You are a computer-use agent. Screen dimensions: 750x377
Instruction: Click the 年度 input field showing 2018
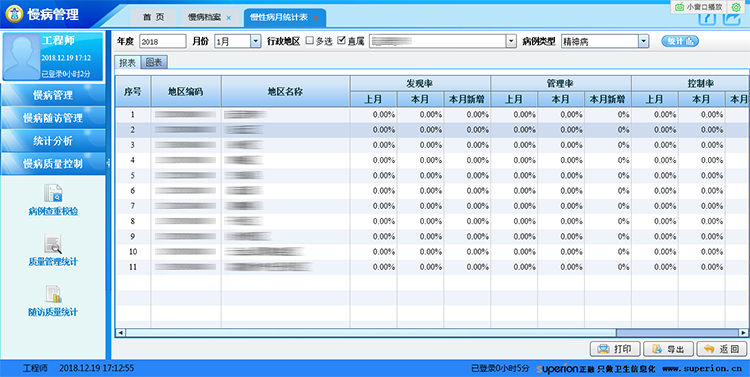pyautogui.click(x=163, y=42)
